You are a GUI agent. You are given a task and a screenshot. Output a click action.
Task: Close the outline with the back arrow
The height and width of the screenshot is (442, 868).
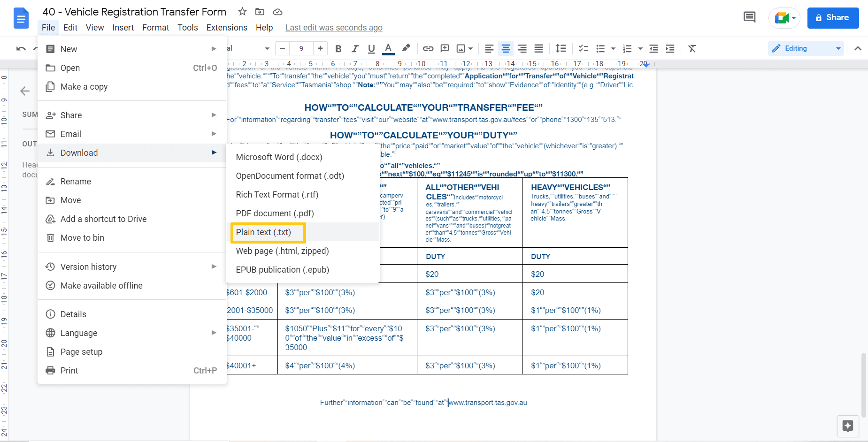[x=25, y=91]
